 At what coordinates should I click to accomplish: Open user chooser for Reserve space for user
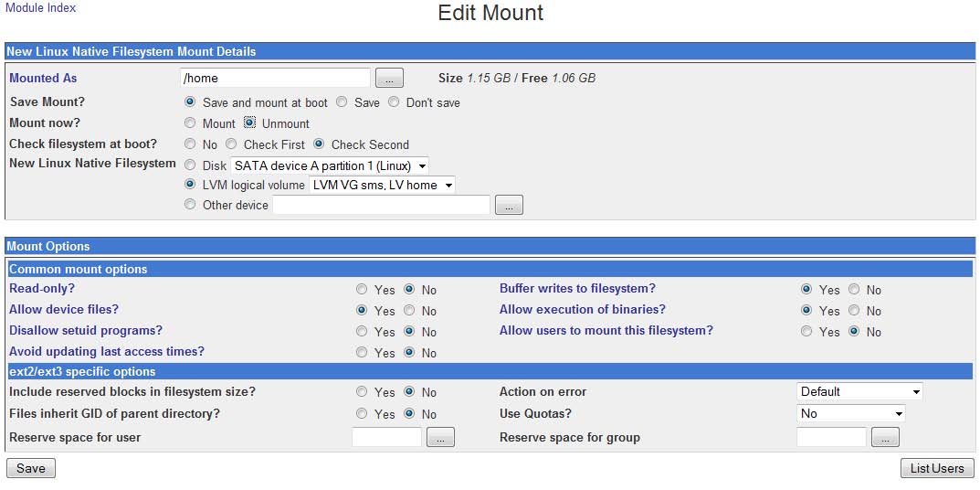440,437
